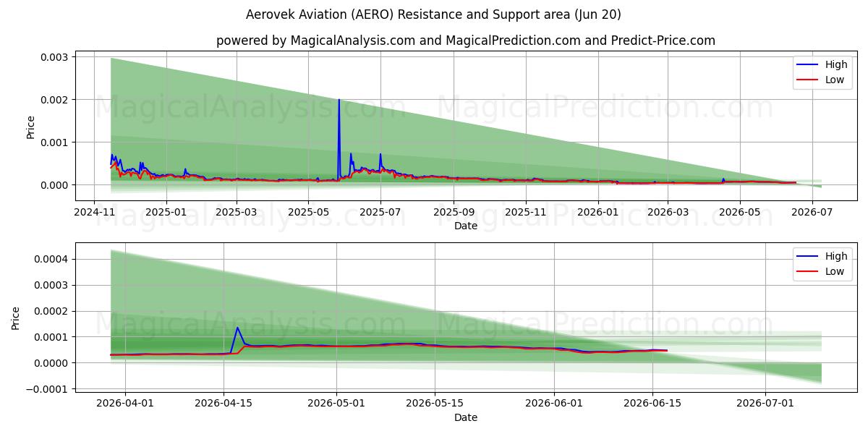Screen dimensions: 868x434
Task: Click the '2025-07' x-axis label
Action: coord(380,213)
